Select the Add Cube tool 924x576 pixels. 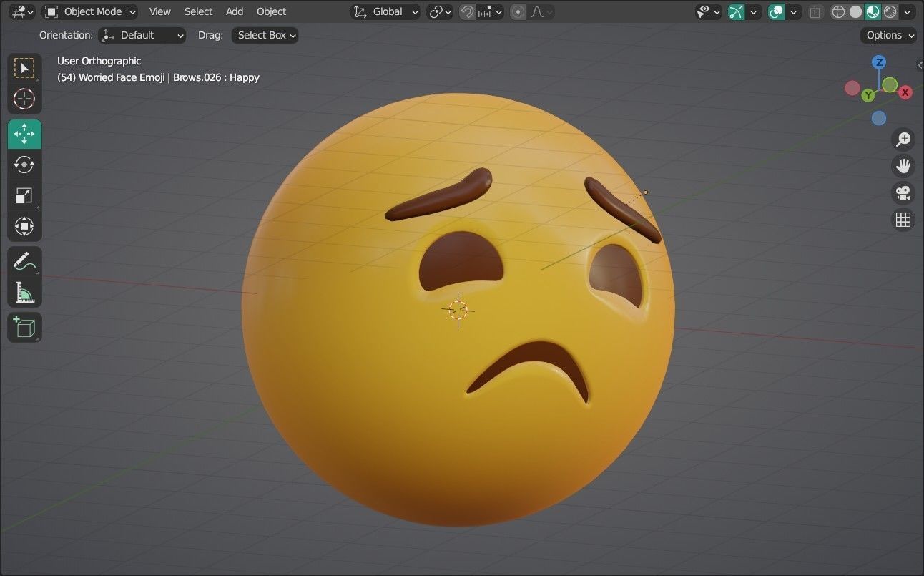point(24,327)
